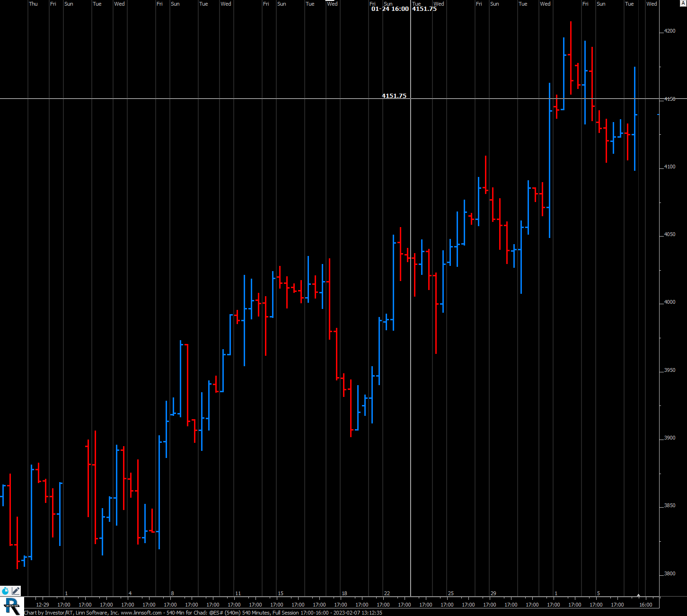This screenshot has height=616, width=687.
Task: Click the 3850 price scale label
Action: pyautogui.click(x=669, y=506)
